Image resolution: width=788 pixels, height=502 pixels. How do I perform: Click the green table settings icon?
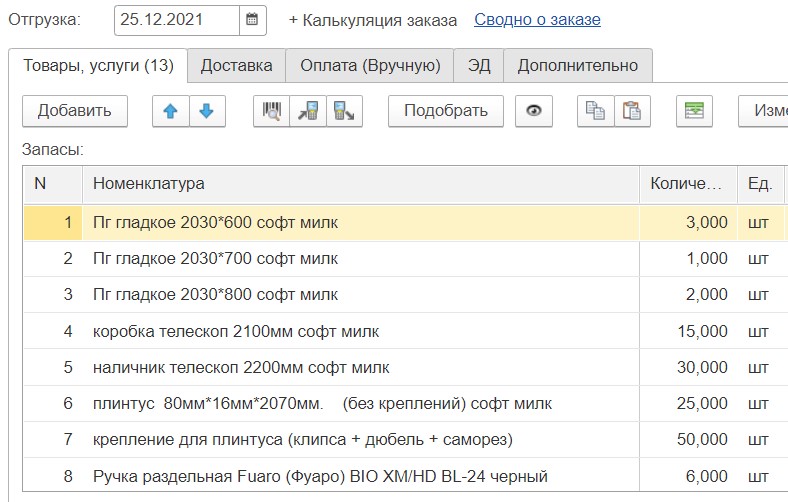tap(694, 111)
